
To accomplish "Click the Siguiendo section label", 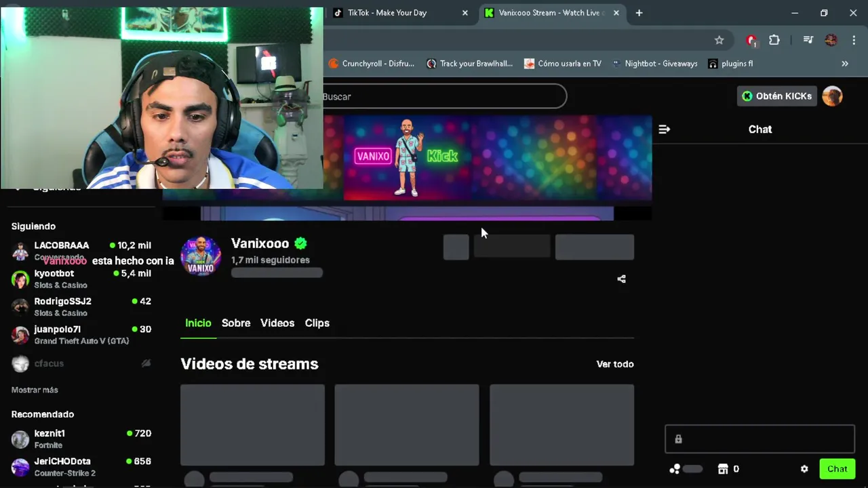I will [33, 226].
